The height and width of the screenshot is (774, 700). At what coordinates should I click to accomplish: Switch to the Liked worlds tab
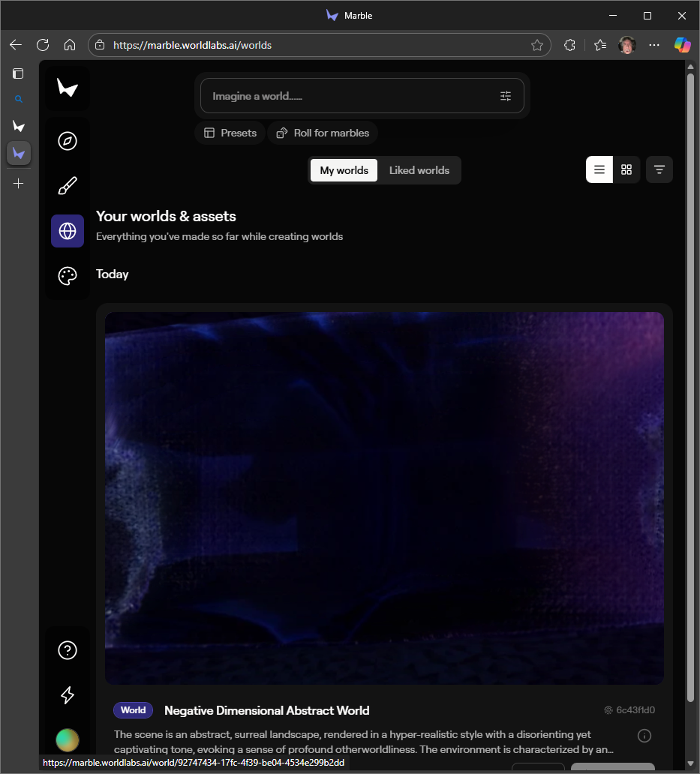pyautogui.click(x=419, y=170)
